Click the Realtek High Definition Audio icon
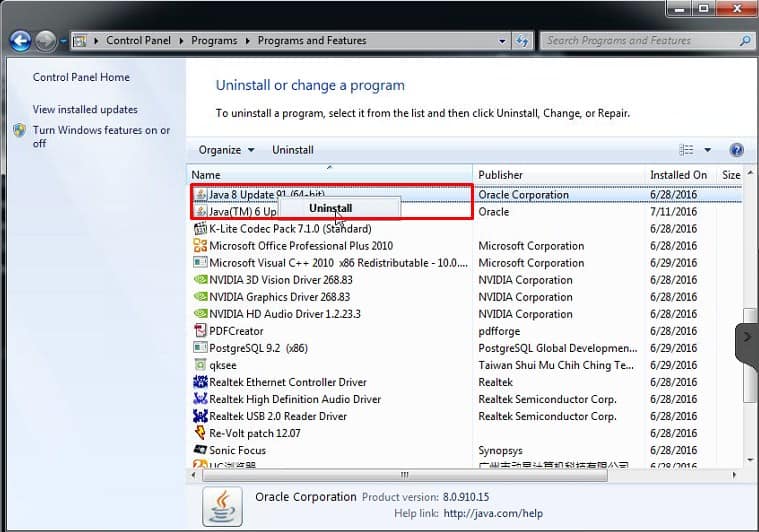 pos(200,399)
